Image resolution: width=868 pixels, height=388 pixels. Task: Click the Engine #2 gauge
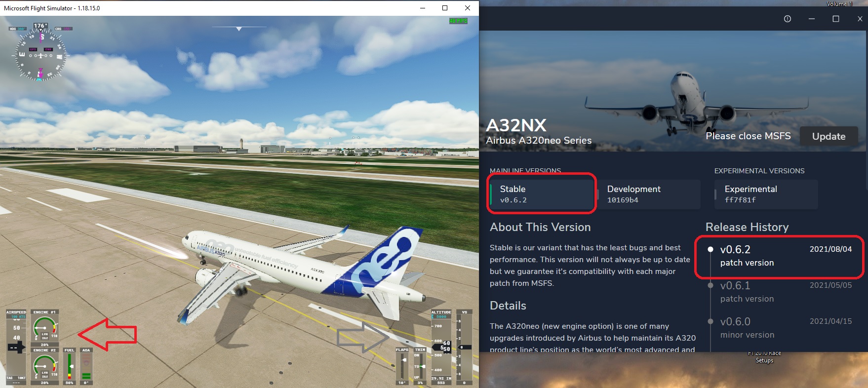44,366
